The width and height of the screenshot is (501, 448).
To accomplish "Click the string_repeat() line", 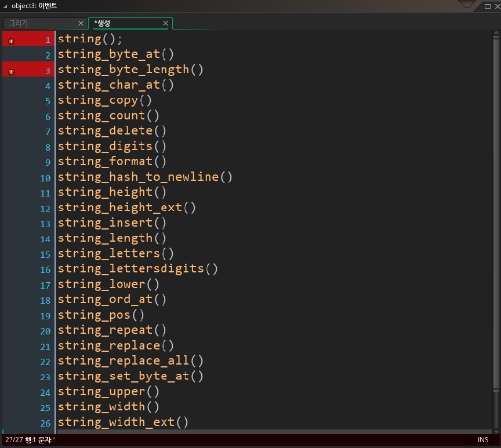I will (x=112, y=330).
